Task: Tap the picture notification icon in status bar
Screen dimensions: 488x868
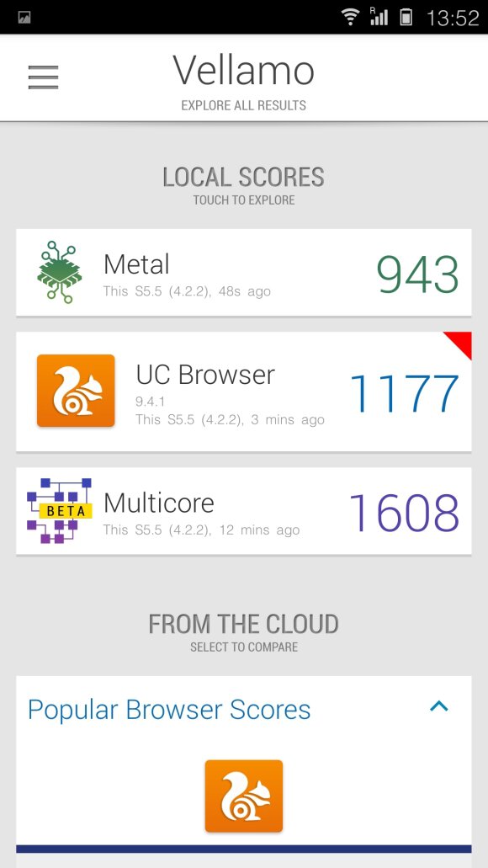Action: tap(24, 18)
